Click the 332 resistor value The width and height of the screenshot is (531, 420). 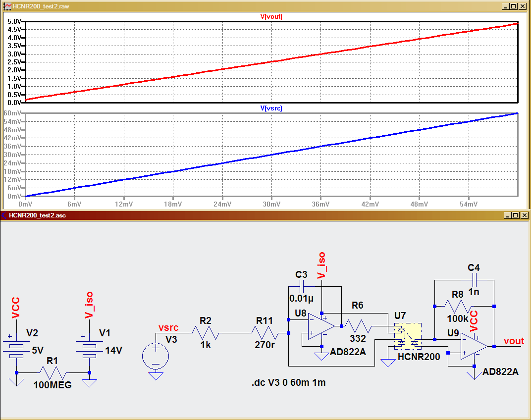click(358, 338)
